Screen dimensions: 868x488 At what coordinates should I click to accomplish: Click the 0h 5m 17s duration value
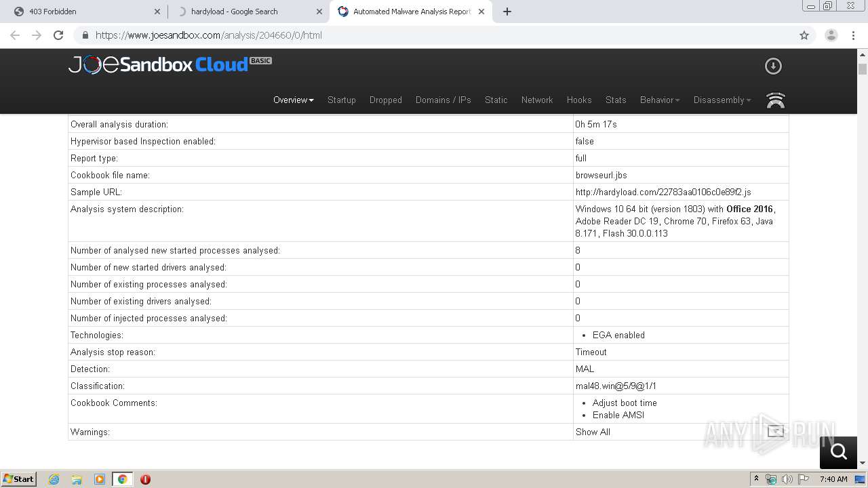tap(596, 124)
